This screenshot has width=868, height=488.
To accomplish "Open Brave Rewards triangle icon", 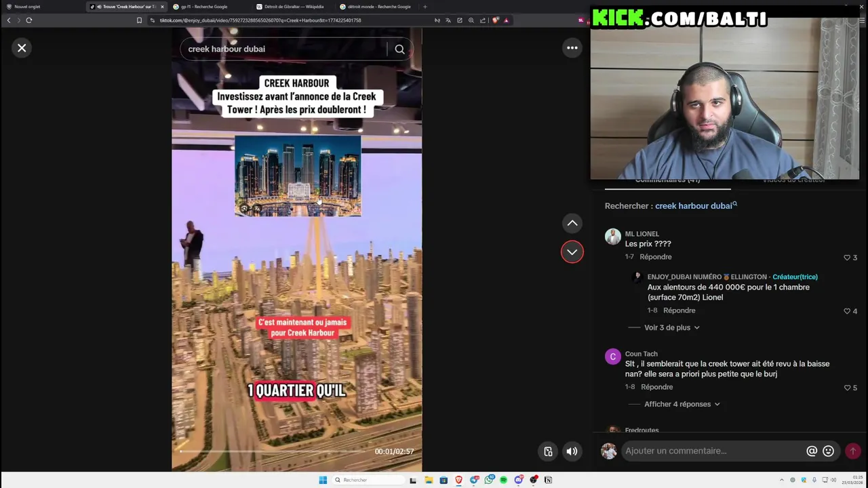I will tap(506, 20).
